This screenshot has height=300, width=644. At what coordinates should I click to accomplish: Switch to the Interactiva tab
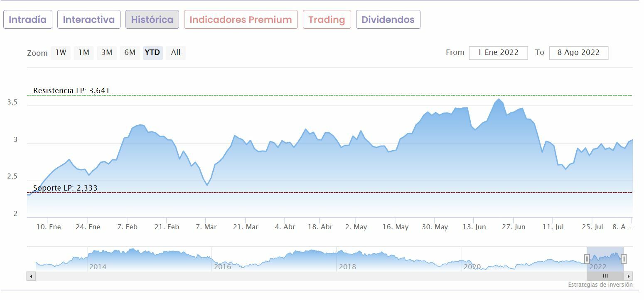tap(88, 20)
